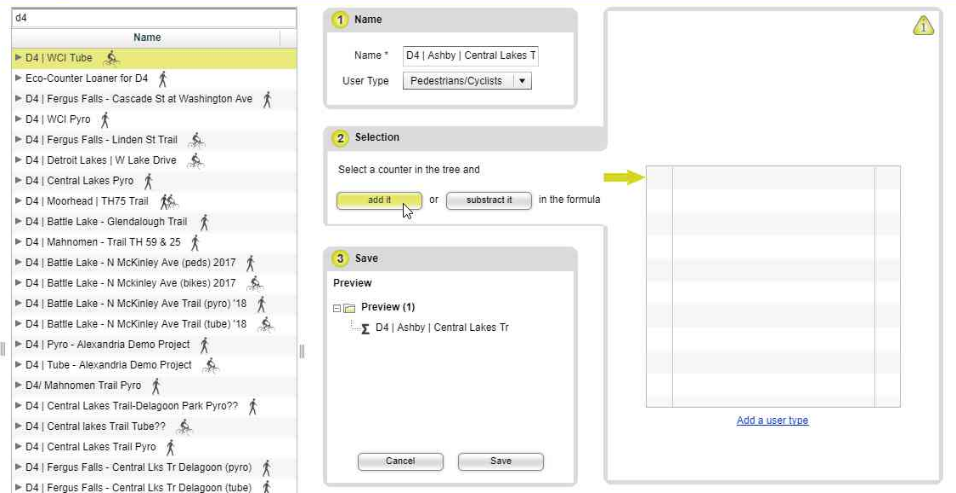Click cyclist icon beside Tube - Alexandria Demo Project
The height and width of the screenshot is (493, 956).
pos(210,365)
